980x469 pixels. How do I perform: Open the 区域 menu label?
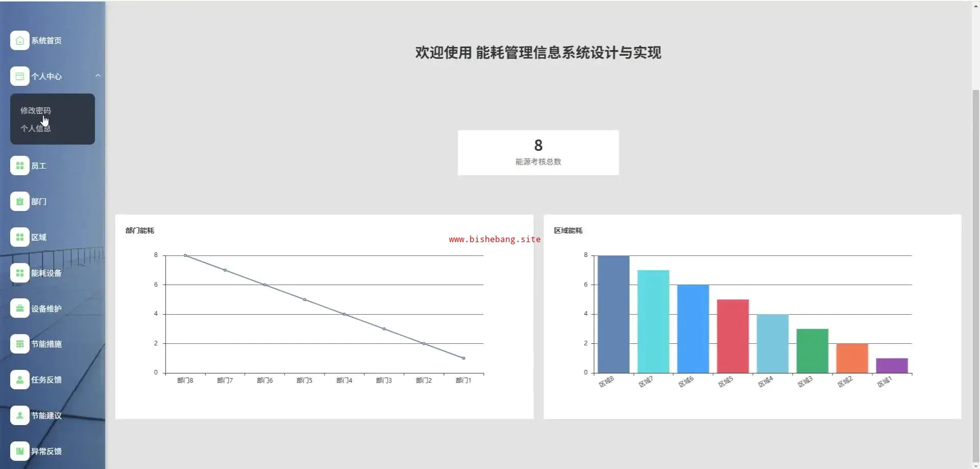click(x=39, y=237)
